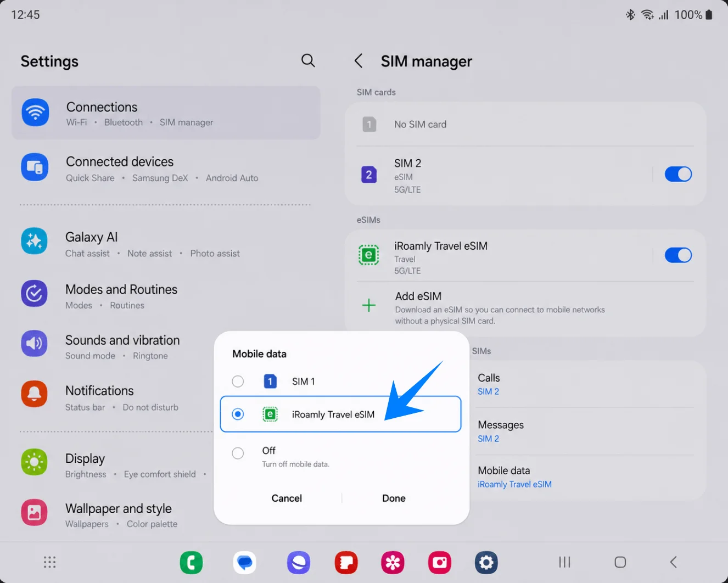Launch the Gallery flower app
The height and width of the screenshot is (583, 728).
[393, 563]
